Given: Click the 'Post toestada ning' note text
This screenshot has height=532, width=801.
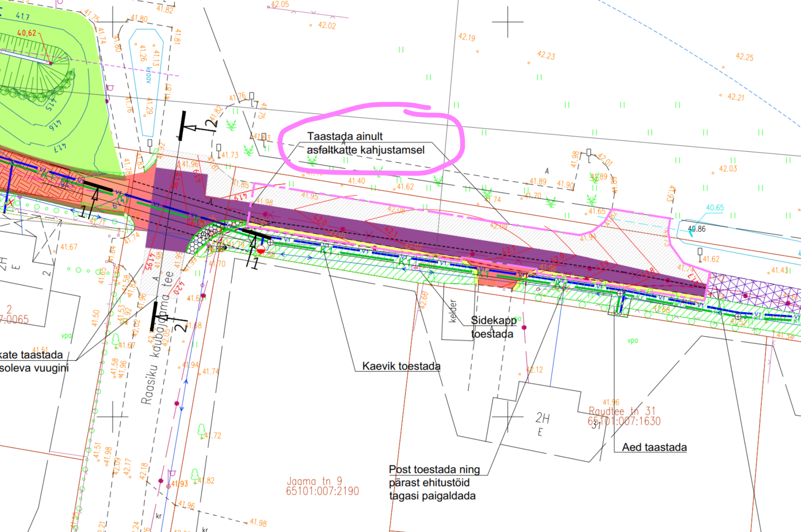Looking at the screenshot, I should 434,469.
